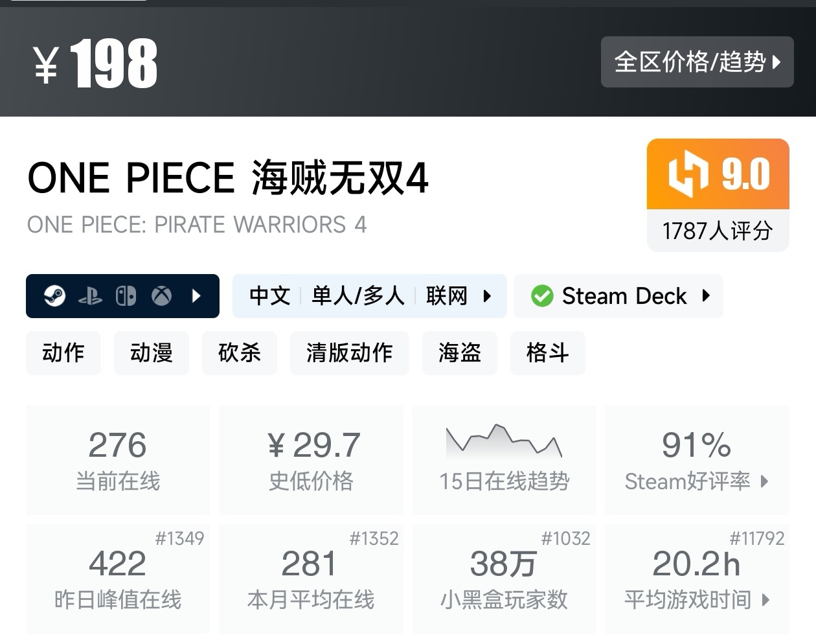816x644 pixels.
Task: Open the 1787人评分 rating panel
Action: click(718, 231)
